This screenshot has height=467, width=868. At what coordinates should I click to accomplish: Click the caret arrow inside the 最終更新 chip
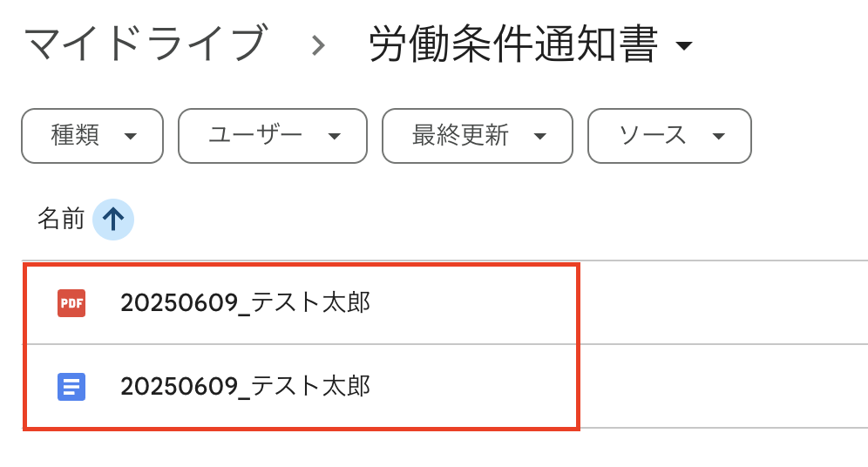(539, 136)
